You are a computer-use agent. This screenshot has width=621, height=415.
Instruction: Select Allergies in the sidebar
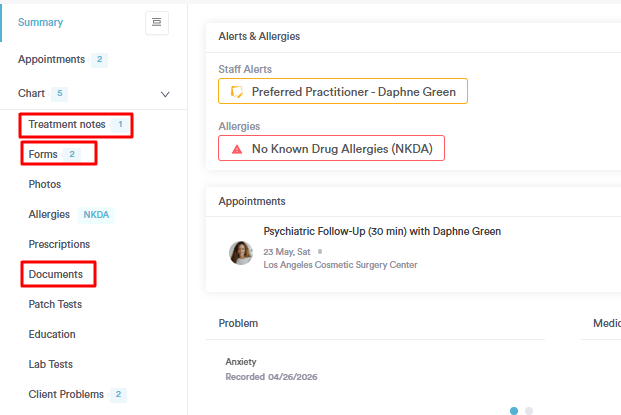click(x=50, y=214)
